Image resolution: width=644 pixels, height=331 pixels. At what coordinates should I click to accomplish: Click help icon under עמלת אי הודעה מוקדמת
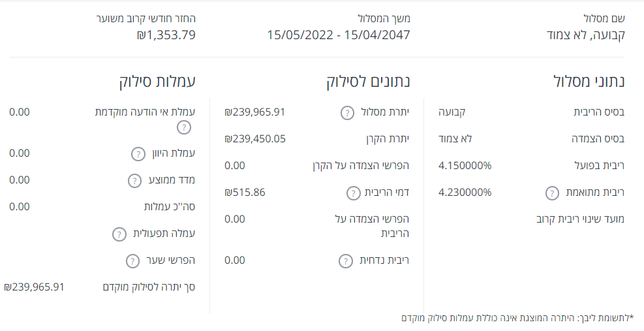coord(183,127)
